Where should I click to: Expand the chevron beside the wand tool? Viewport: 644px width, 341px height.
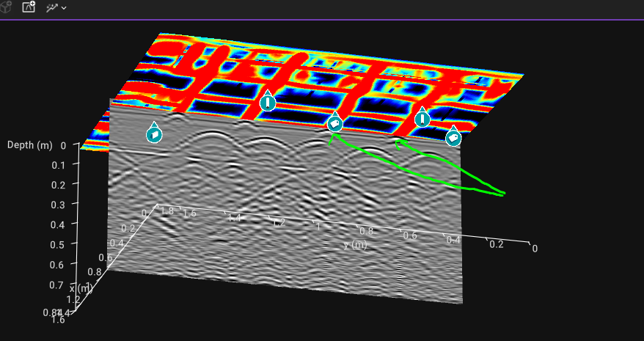tap(64, 8)
